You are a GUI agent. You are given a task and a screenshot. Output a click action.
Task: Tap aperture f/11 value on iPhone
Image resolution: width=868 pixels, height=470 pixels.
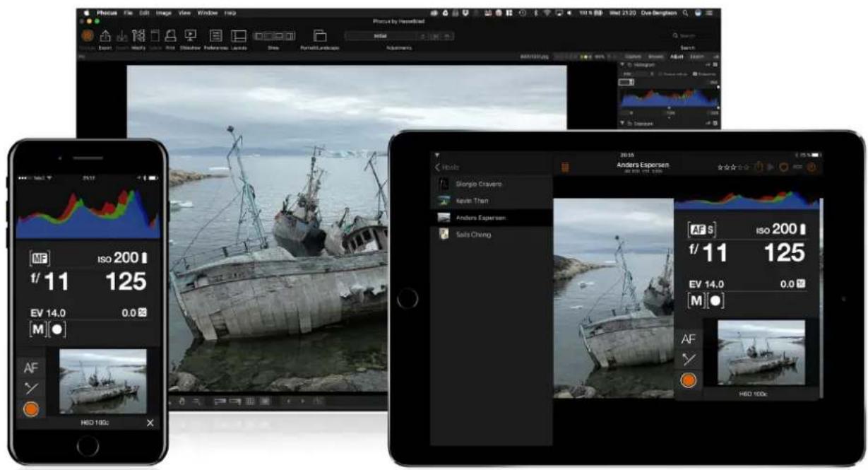(x=48, y=281)
